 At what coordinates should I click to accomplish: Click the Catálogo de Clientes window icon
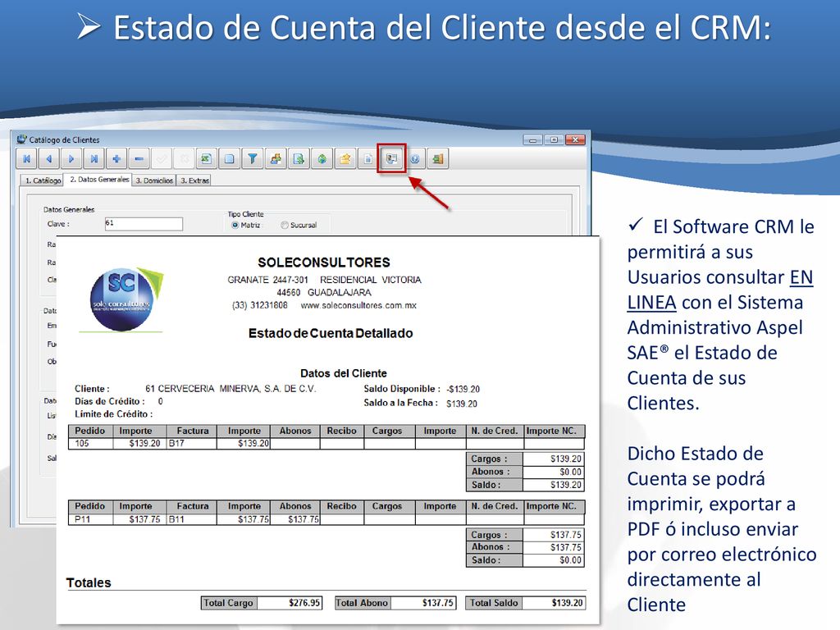tap(21, 139)
